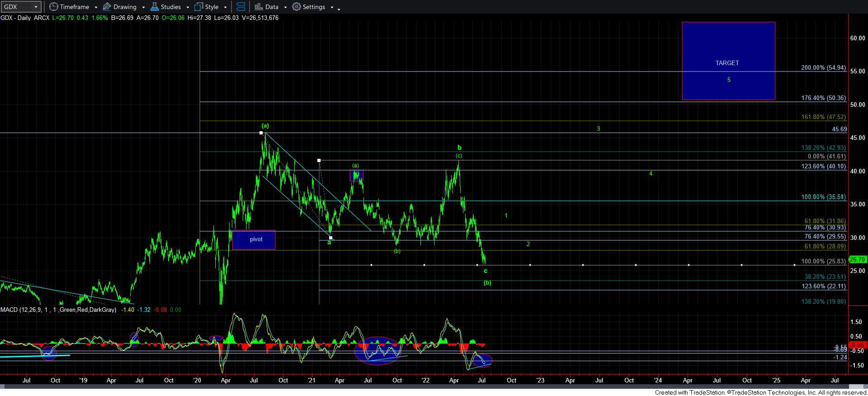Screen dimensions: 868x396
Task: Click the Settings gear icon
Action: point(296,7)
